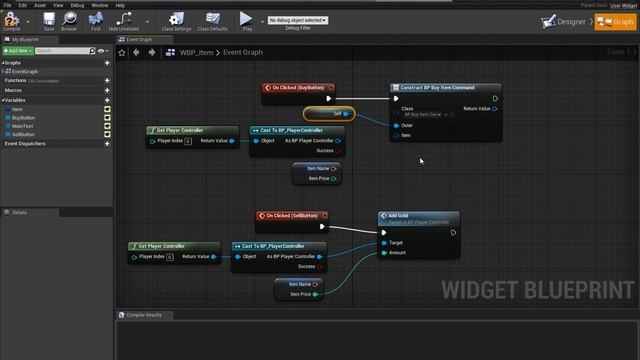Screen dimensions: 640x360
Task: Toggle SellButton variable visibility eye
Action: point(107,134)
